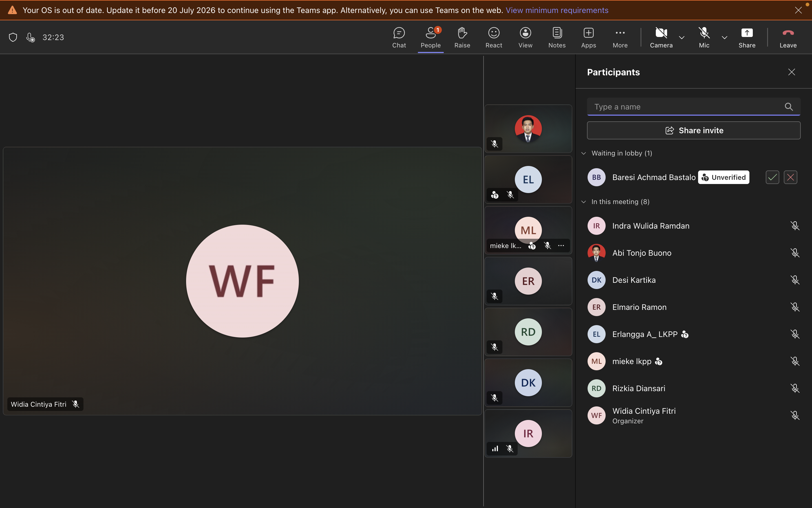Screen dimensions: 812x508
Task: Click Erlangga A_ LKPP muted mic icon
Action: (795, 334)
